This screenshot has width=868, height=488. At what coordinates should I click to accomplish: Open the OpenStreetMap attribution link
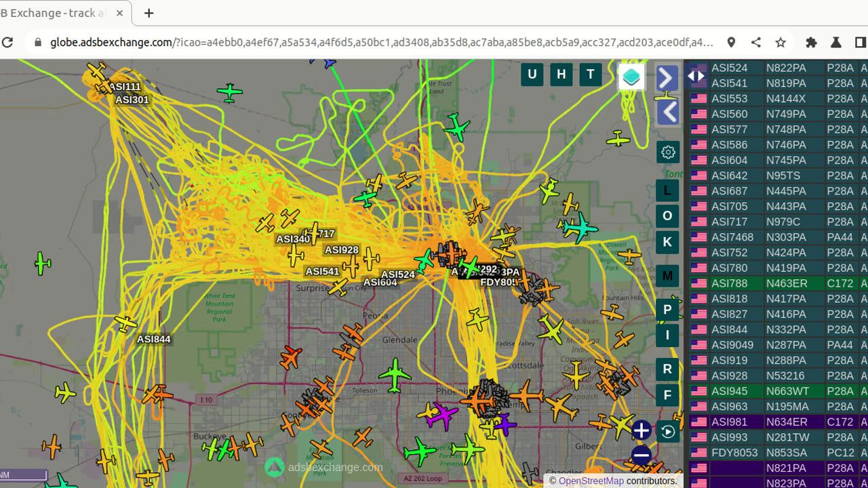point(591,481)
